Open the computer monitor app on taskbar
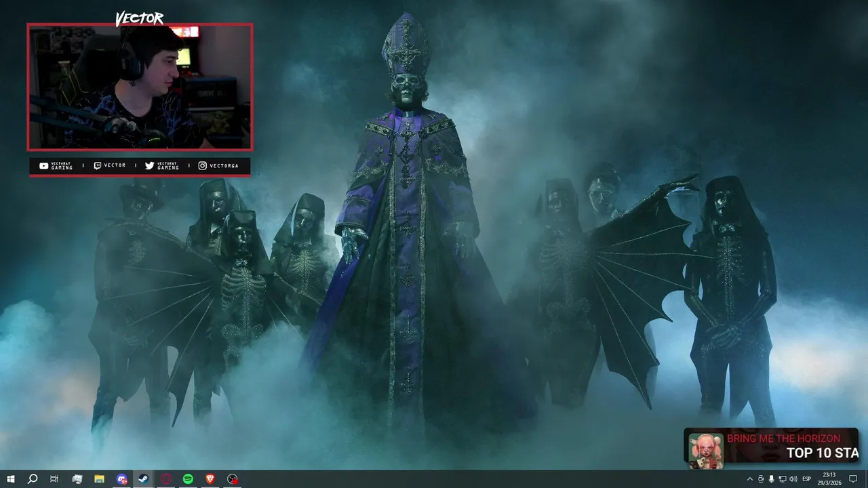The height and width of the screenshot is (488, 868). [77, 479]
